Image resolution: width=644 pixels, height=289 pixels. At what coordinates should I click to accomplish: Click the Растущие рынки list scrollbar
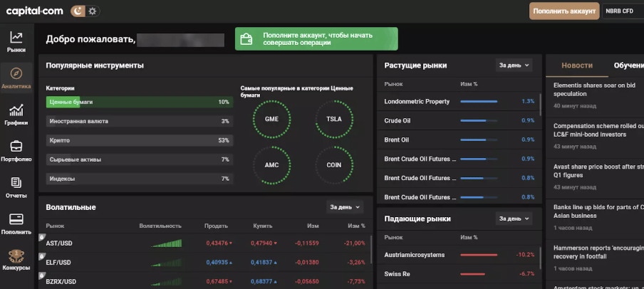[540, 105]
